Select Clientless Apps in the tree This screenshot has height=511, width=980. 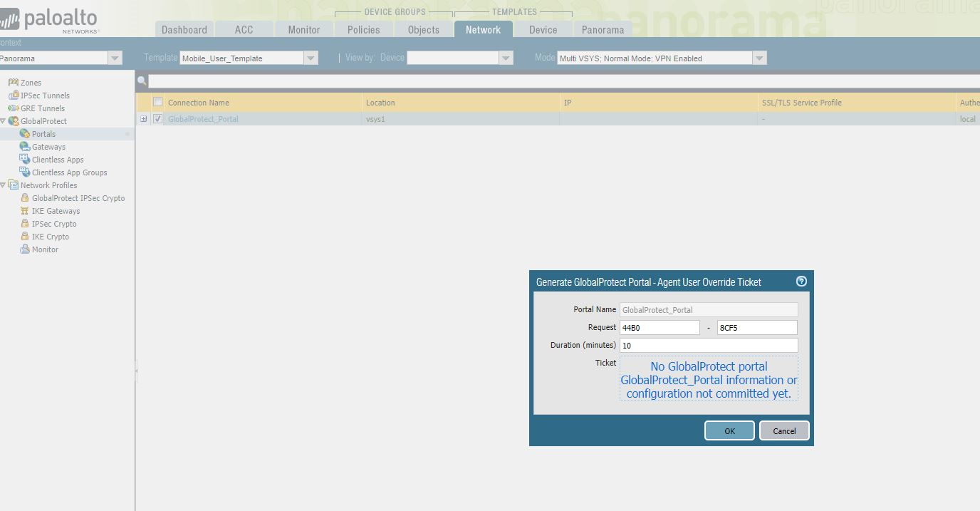point(58,160)
